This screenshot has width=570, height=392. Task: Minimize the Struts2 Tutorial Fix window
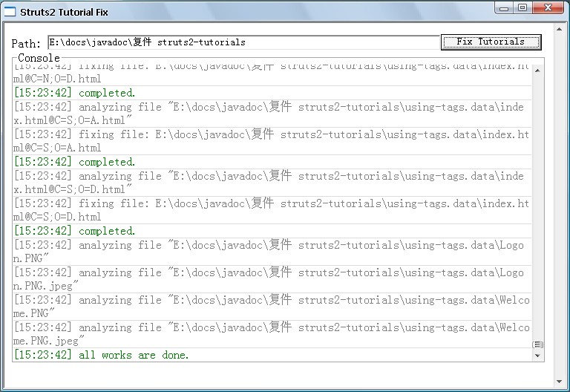(x=504, y=7)
